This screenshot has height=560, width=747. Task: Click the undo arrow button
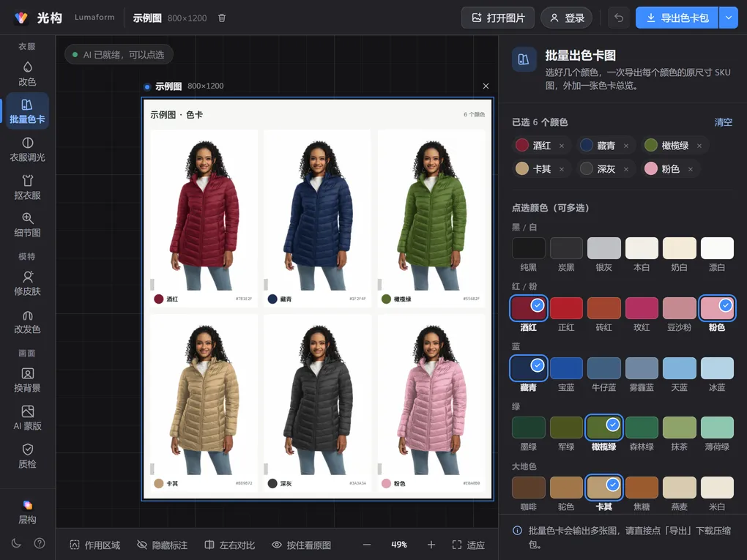click(x=618, y=18)
